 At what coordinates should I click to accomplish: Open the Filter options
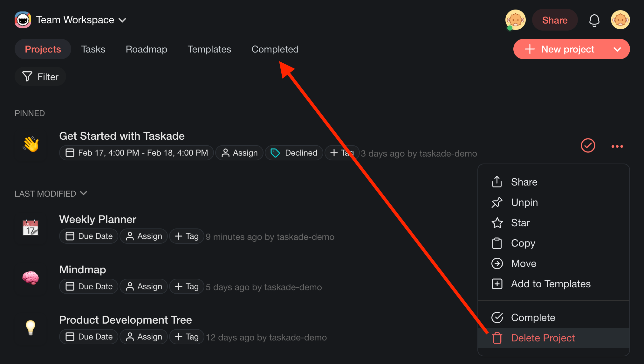(x=40, y=77)
